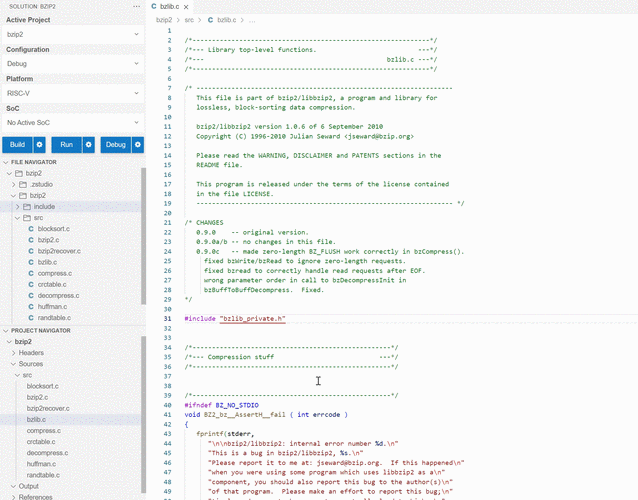This screenshot has height=500, width=638.
Task: Open the Configuration dropdown showing Debug
Action: 72,63
